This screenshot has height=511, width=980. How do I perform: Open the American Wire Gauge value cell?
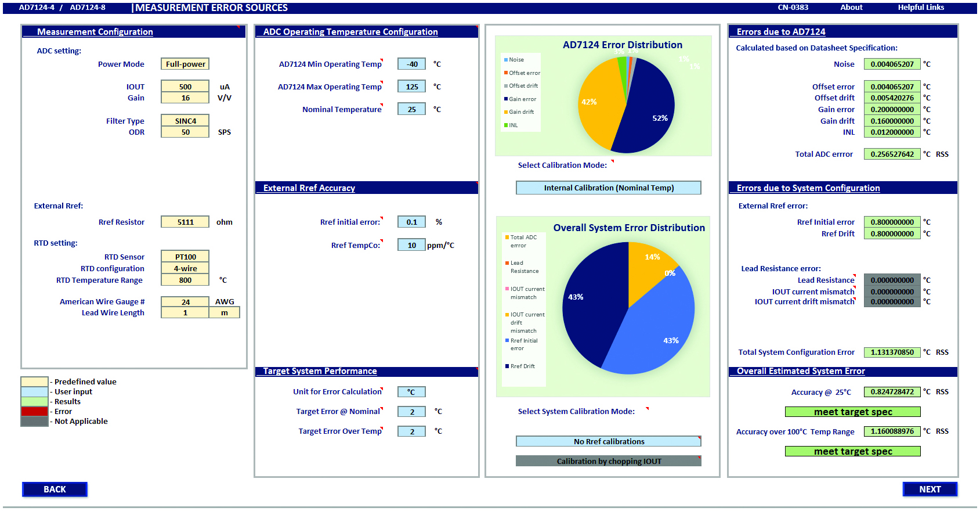(185, 302)
